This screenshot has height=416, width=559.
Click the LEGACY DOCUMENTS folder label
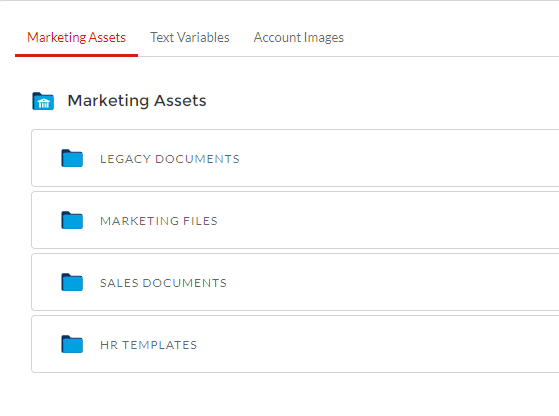pyautogui.click(x=170, y=159)
